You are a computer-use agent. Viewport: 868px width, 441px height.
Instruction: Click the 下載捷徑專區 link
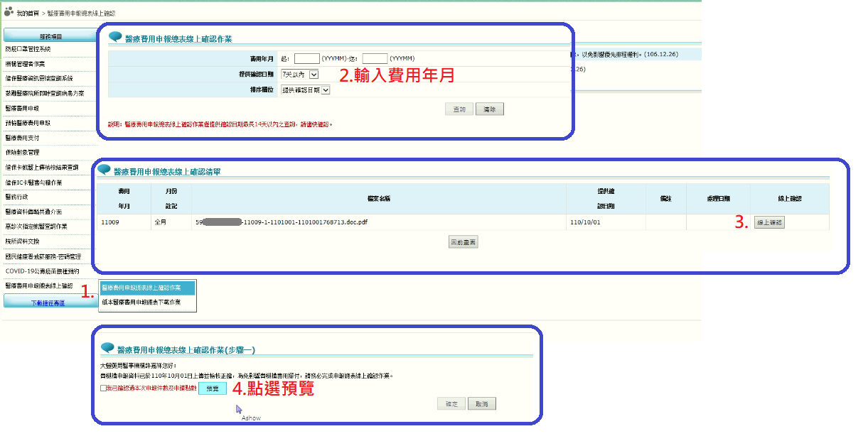48,303
